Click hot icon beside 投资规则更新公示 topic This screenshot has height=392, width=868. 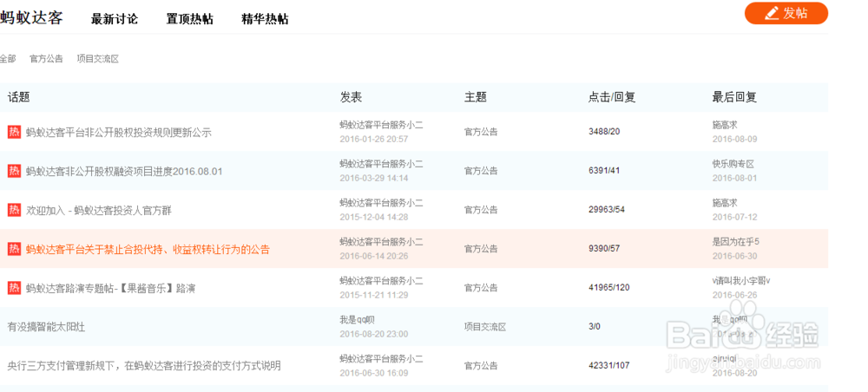[14, 132]
